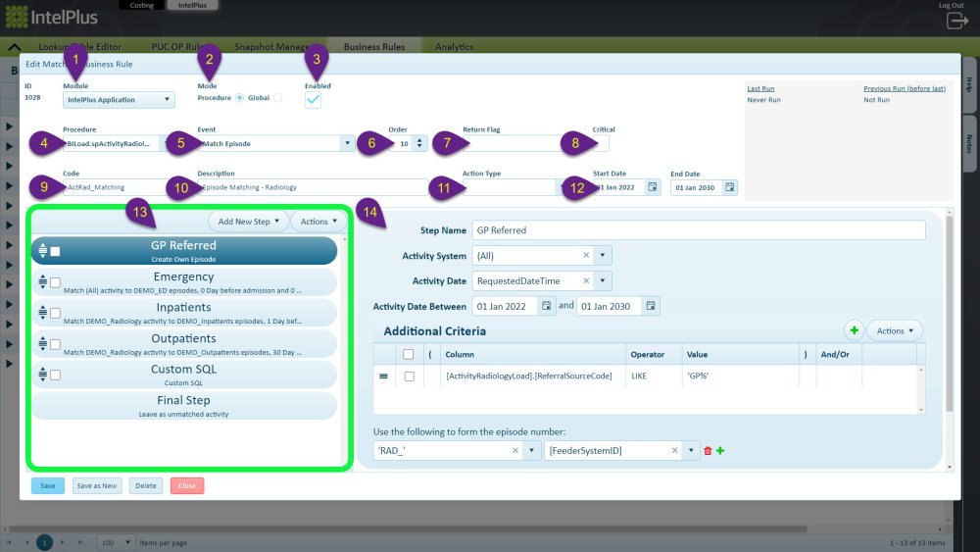Open the Snapshot Manager tab
980x552 pixels.
272,47
